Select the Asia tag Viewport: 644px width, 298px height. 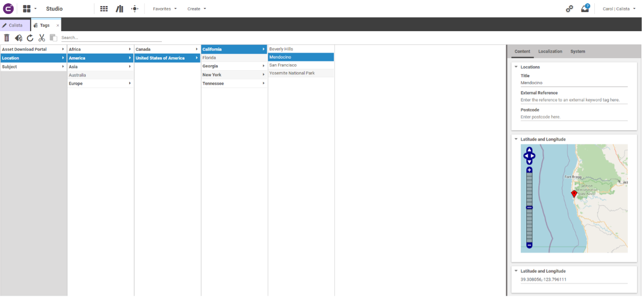[x=101, y=67]
